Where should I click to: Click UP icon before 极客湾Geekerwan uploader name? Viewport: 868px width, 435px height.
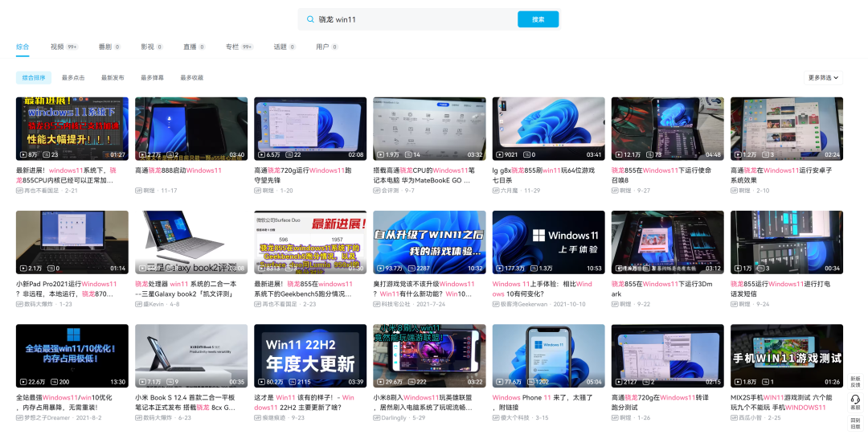495,304
